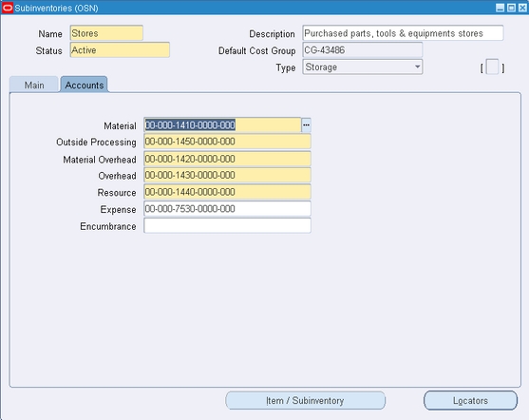Screen dimensions: 529x420
Task: Click the Locators button
Action: click(x=470, y=400)
